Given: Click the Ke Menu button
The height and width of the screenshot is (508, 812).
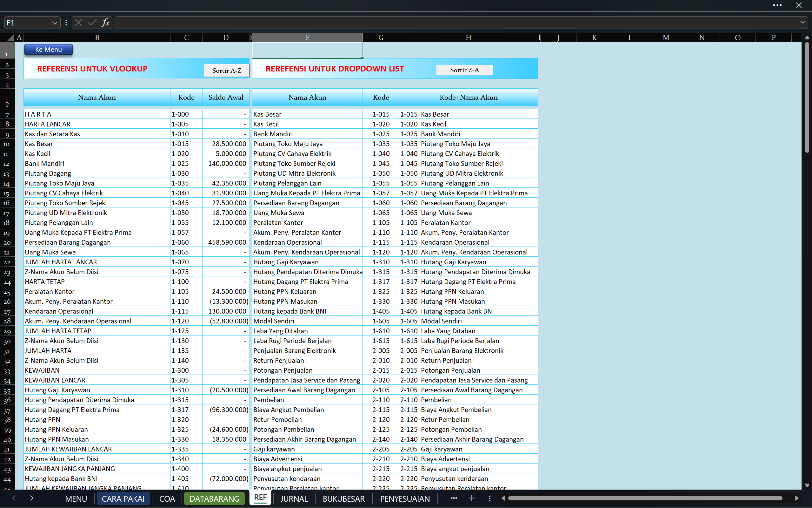Looking at the screenshot, I should click(x=48, y=49).
